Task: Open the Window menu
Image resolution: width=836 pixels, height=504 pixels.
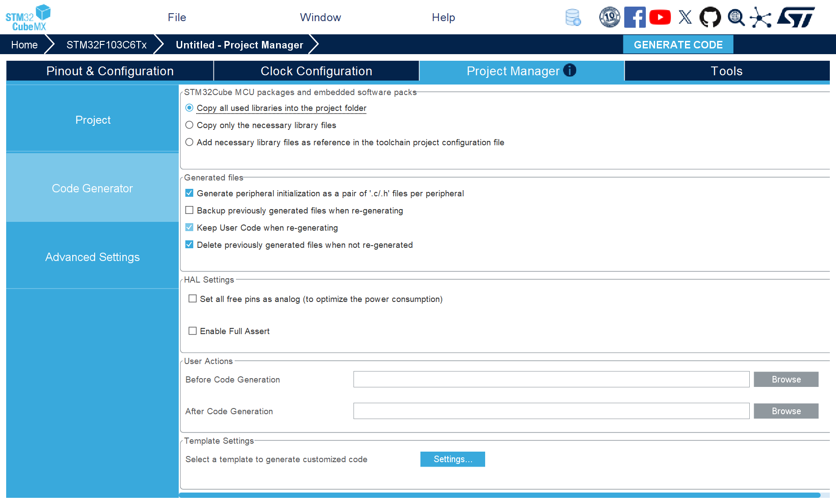Action: click(x=320, y=18)
